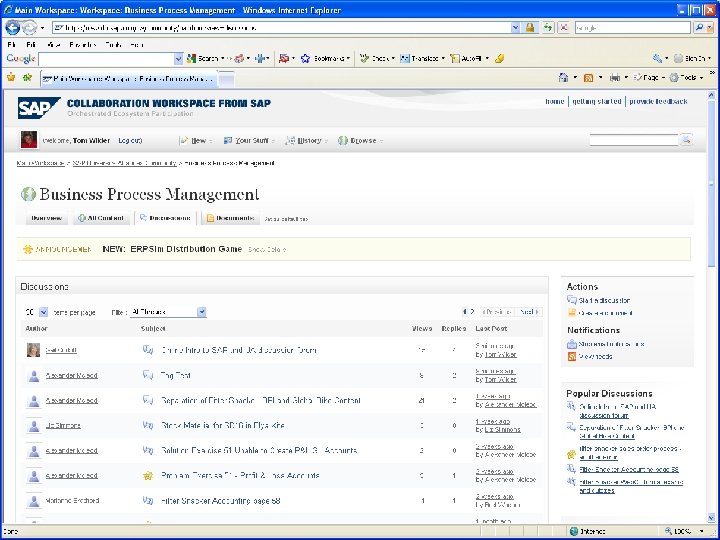The height and width of the screenshot is (540, 720).
Task: Click the site search button next to search box
Action: click(x=686, y=140)
